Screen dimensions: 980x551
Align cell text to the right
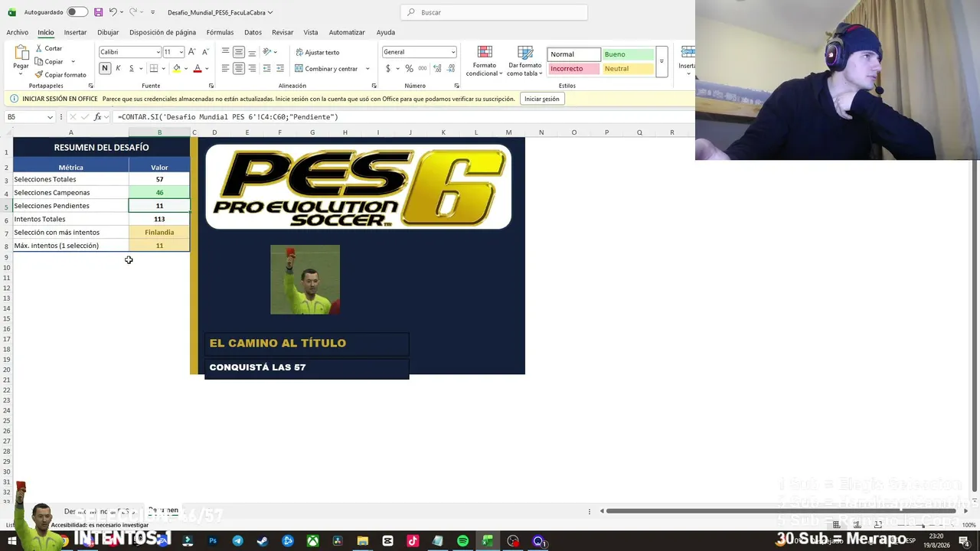click(252, 68)
